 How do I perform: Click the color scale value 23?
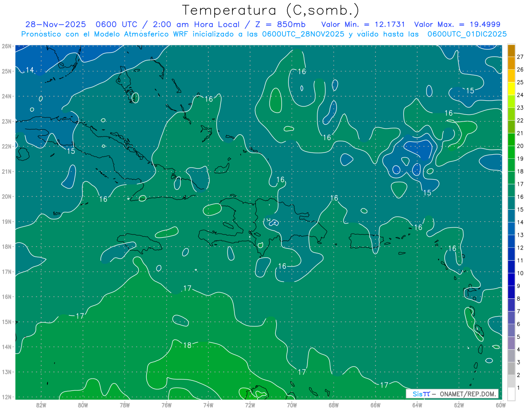[x=520, y=108]
